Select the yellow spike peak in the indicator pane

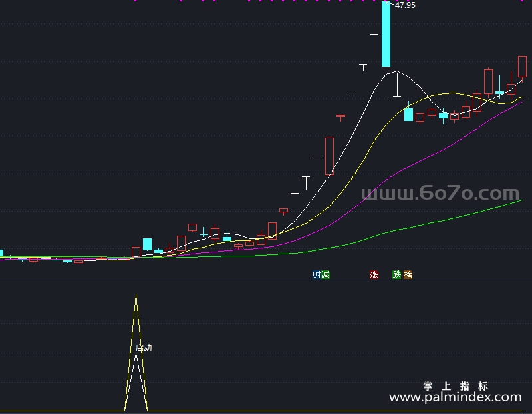pos(136,296)
